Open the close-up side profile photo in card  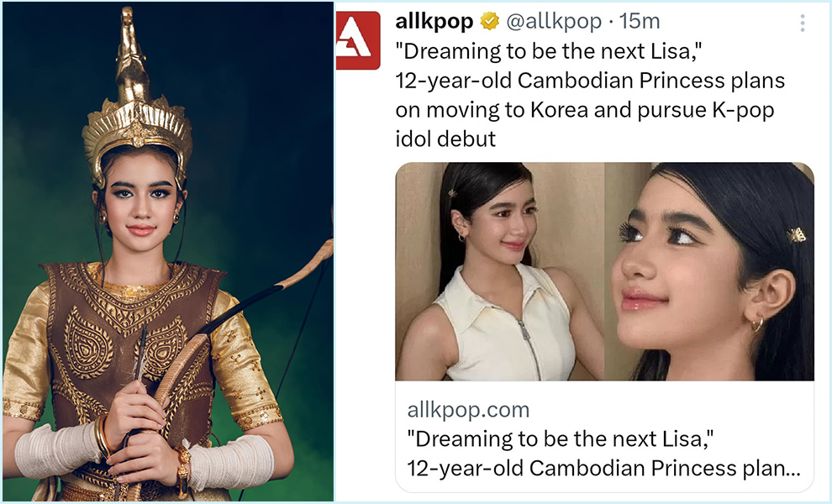point(709,271)
